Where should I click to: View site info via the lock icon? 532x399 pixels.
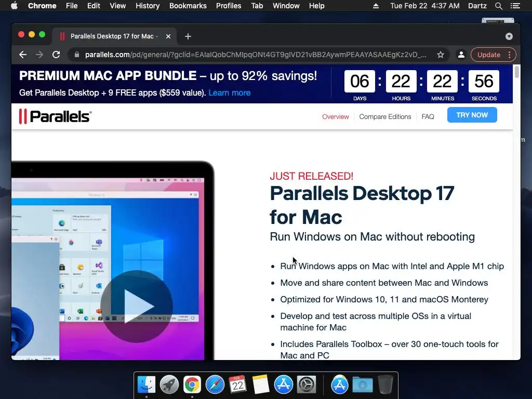tap(77, 55)
